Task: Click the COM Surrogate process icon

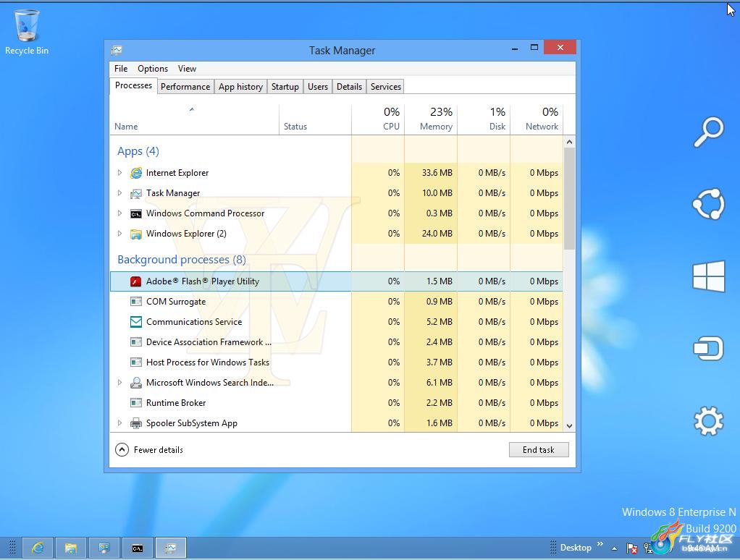Action: pyautogui.click(x=136, y=302)
